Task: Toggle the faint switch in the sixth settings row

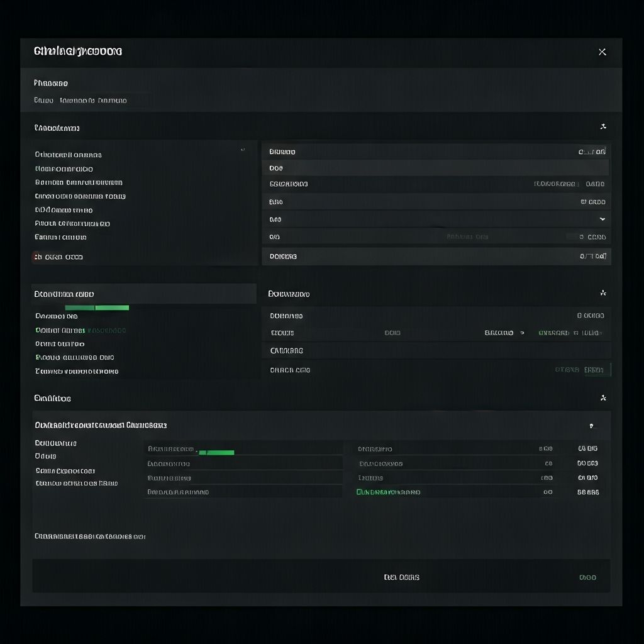Action: coord(572,237)
